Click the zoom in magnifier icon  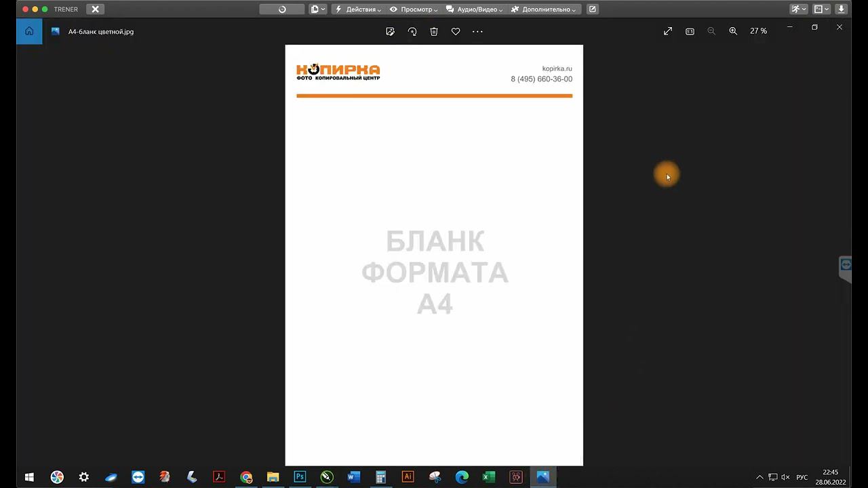(x=733, y=31)
